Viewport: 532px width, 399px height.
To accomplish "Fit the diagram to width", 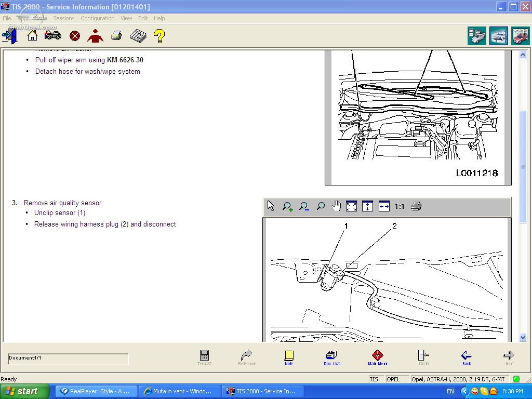I will (384, 206).
